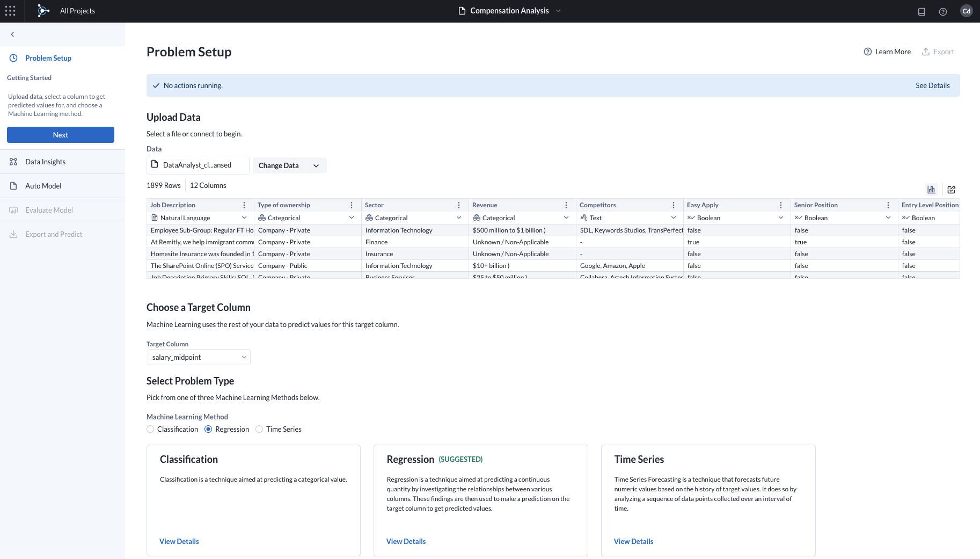Go to Data Insights in sidebar

(x=45, y=162)
